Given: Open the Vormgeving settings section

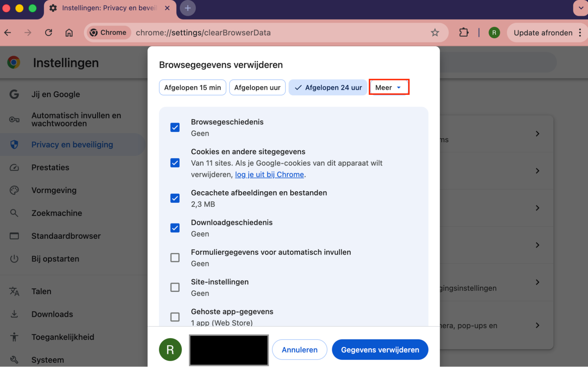Looking at the screenshot, I should (73, 190).
